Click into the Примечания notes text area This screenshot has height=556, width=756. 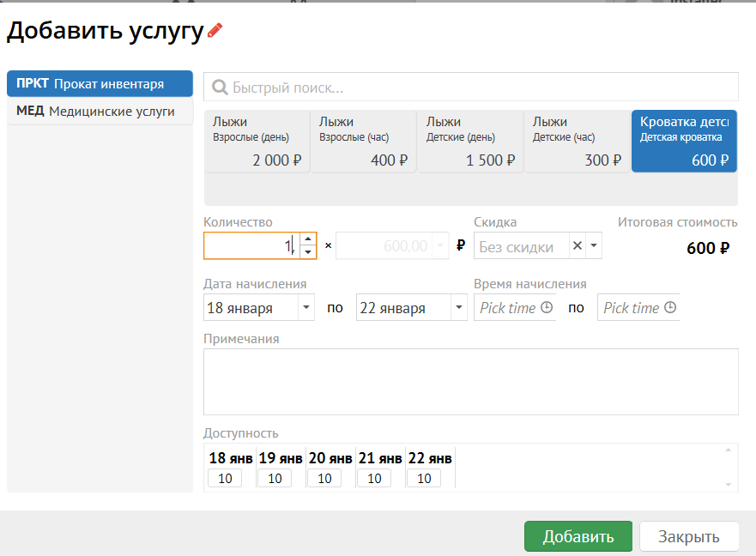470,382
